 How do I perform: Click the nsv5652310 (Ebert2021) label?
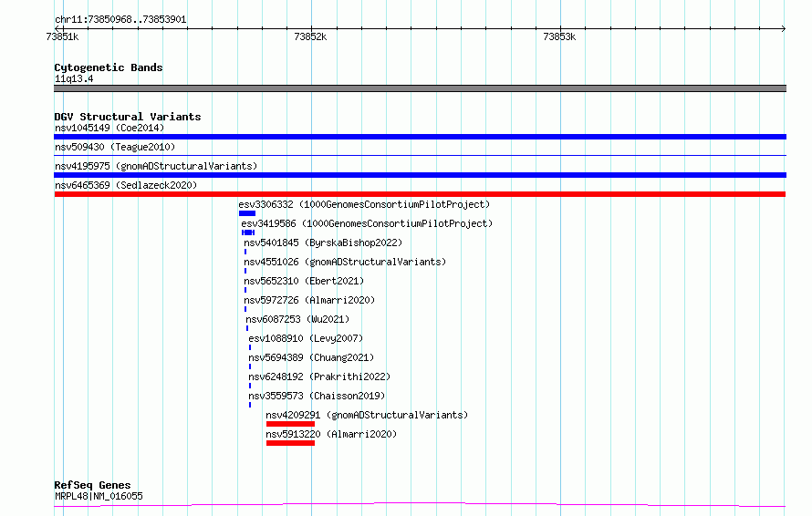pyautogui.click(x=304, y=281)
